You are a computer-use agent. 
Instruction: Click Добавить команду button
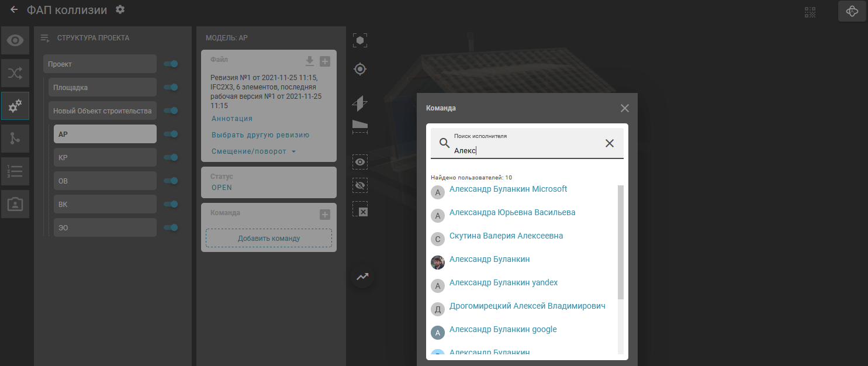(269, 238)
